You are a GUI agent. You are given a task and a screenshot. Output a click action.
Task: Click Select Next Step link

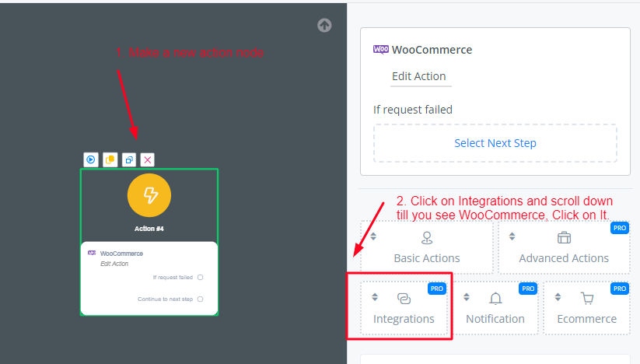495,143
